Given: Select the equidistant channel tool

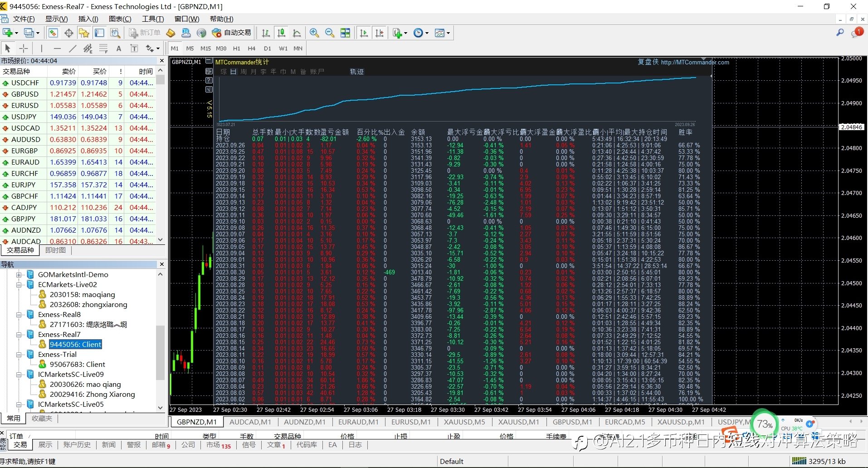Looking at the screenshot, I should click(88, 48).
